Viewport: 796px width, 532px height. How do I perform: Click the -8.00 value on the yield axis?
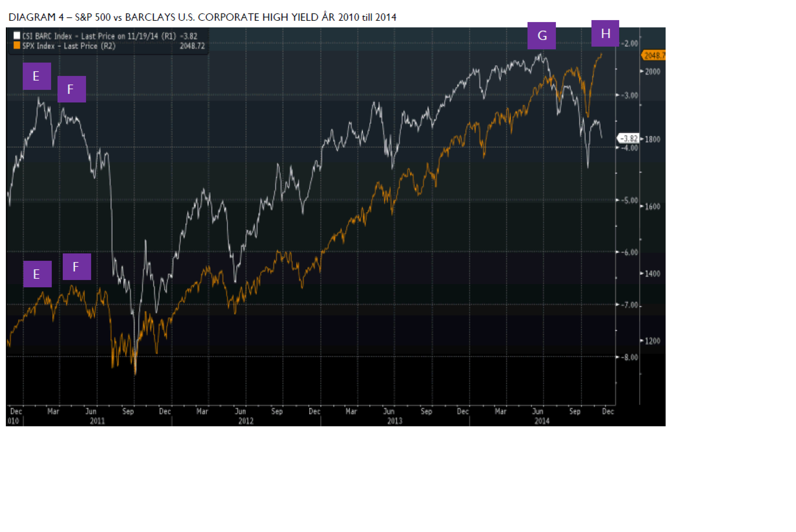pos(630,357)
